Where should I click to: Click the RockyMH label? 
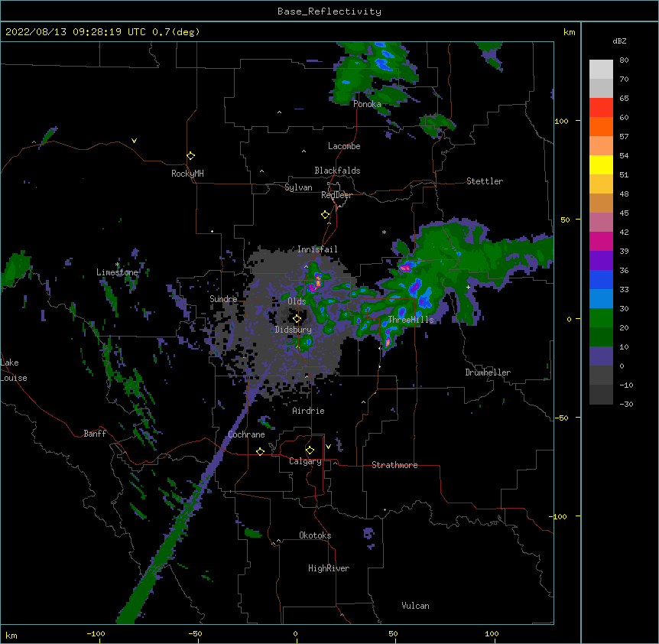(x=187, y=174)
